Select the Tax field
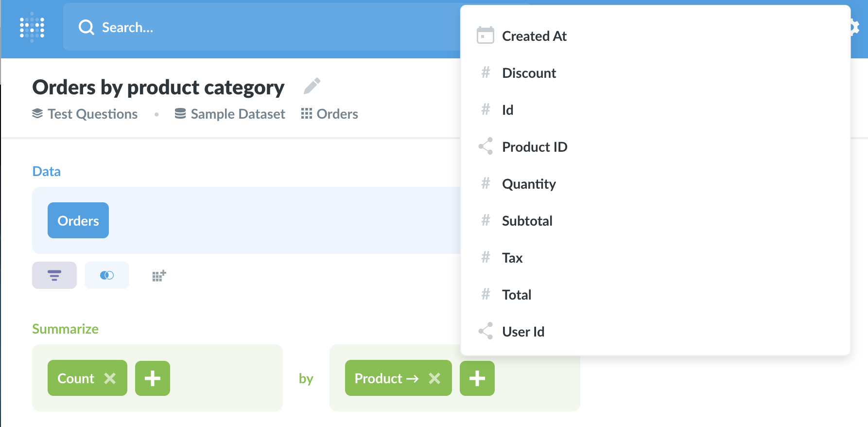Viewport: 868px width, 427px height. coord(655,258)
